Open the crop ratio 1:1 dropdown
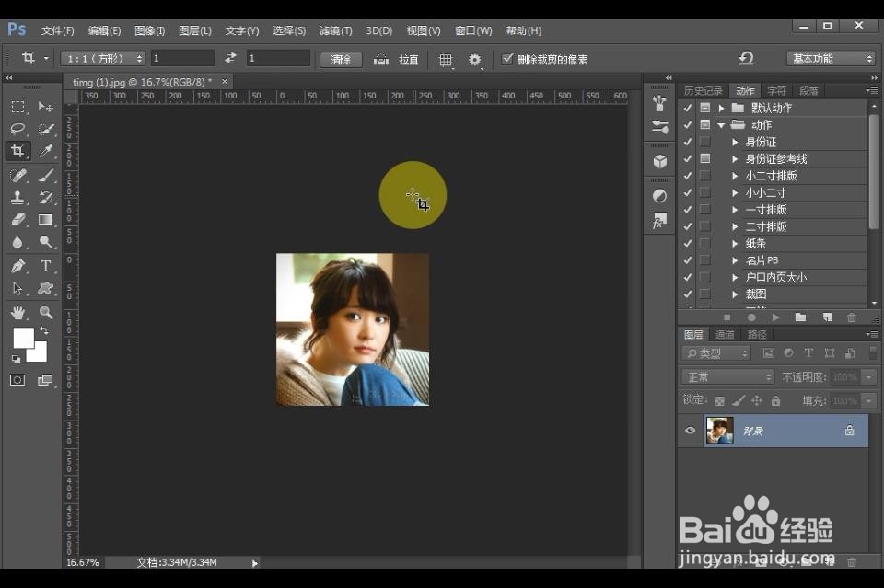884x588 pixels. 103,59
